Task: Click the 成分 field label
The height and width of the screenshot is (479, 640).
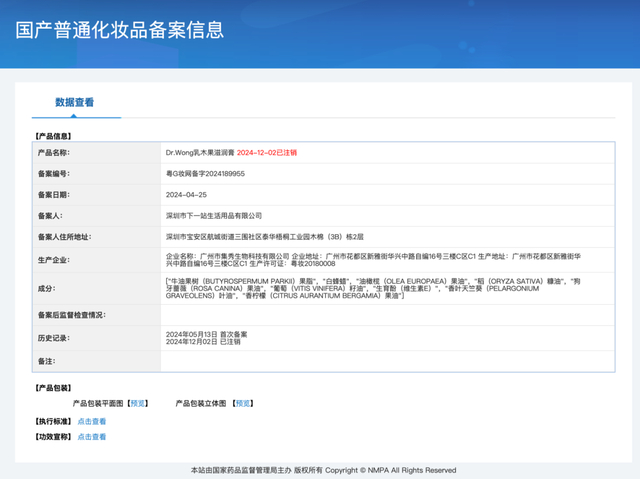Action: (x=47, y=288)
